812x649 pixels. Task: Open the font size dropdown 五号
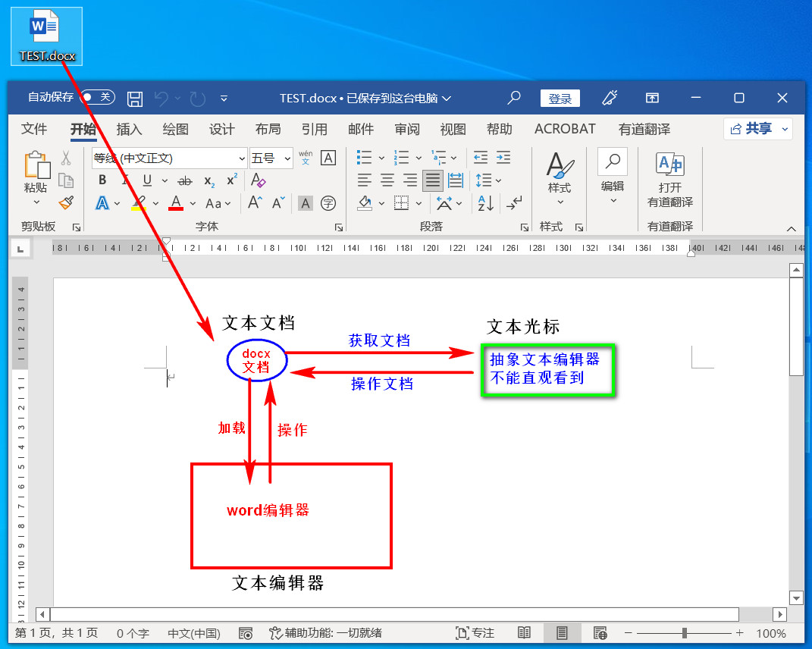pyautogui.click(x=267, y=158)
